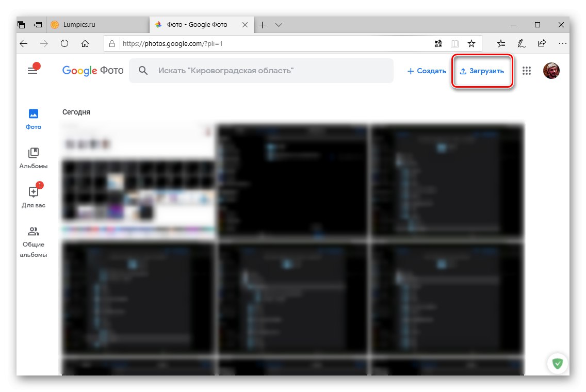This screenshot has height=392, width=586.
Task: Click the Загрузить upload button
Action: [482, 71]
